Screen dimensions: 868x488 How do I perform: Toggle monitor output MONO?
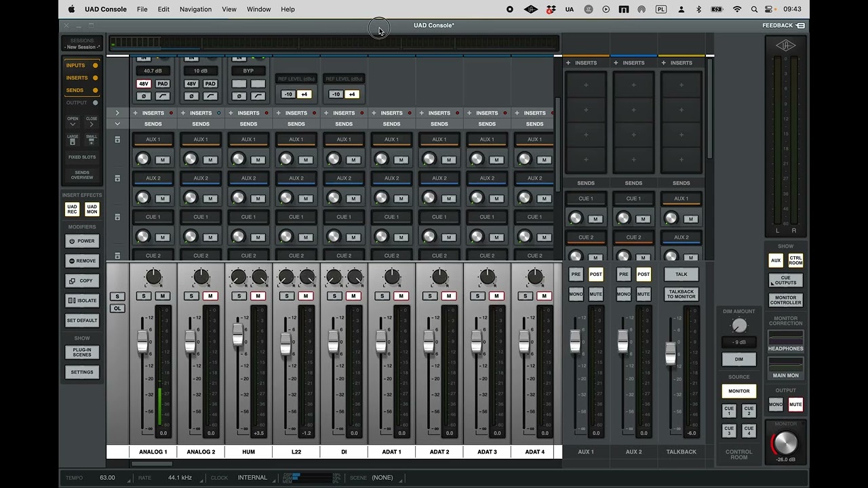pyautogui.click(x=776, y=405)
